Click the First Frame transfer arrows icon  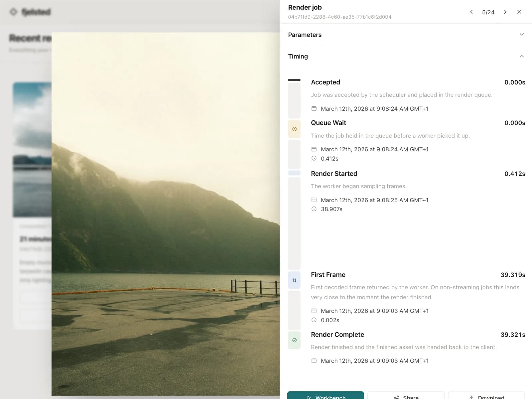294,280
